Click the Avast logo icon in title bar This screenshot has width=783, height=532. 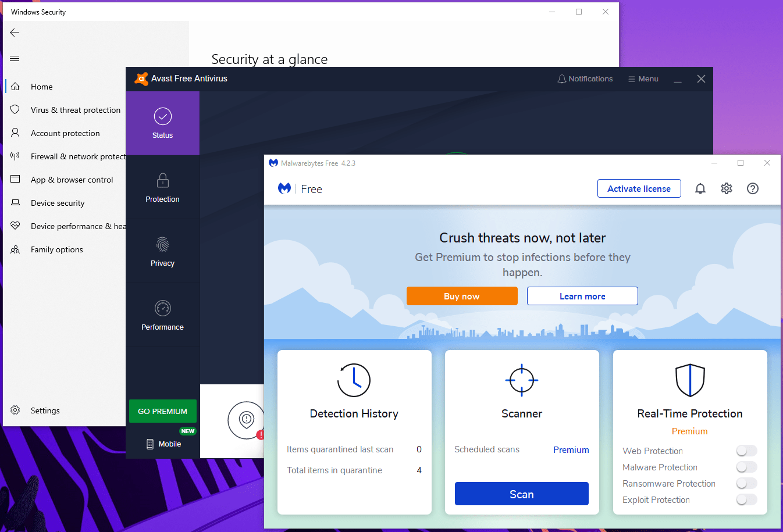[x=141, y=78]
